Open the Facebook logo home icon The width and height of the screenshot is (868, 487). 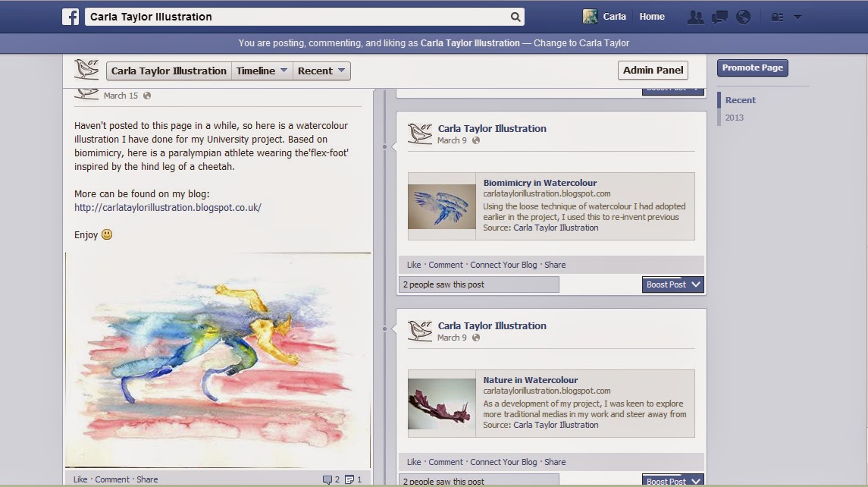pyautogui.click(x=71, y=17)
